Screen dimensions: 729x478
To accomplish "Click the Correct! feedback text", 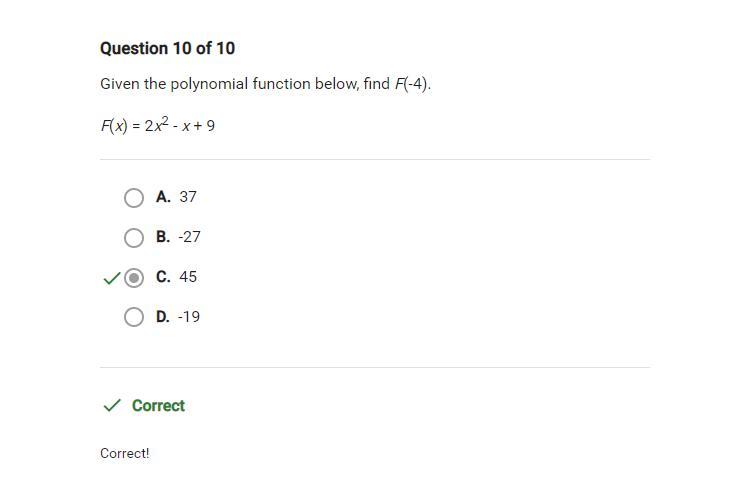I will [125, 453].
